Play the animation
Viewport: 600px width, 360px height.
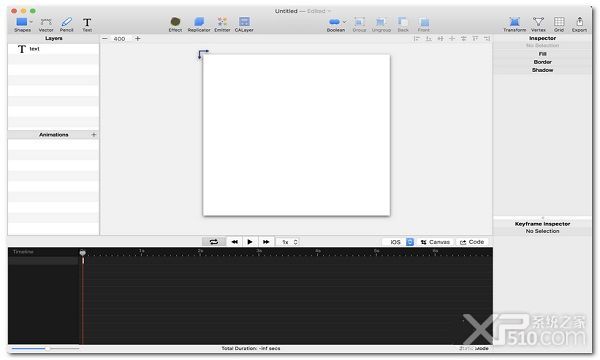tap(250, 242)
